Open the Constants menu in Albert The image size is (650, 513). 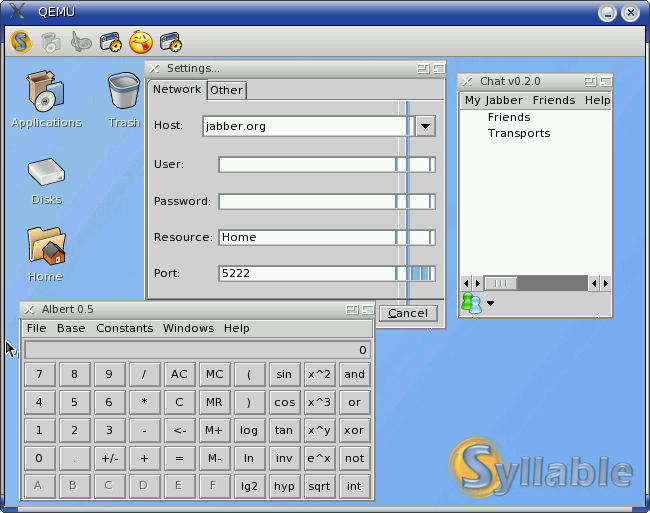[124, 328]
